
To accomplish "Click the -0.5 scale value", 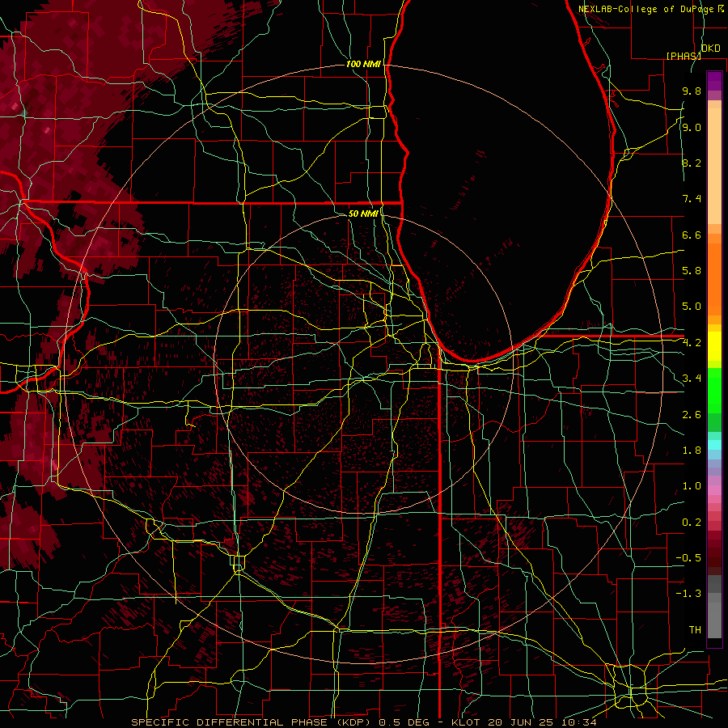I will tap(688, 558).
